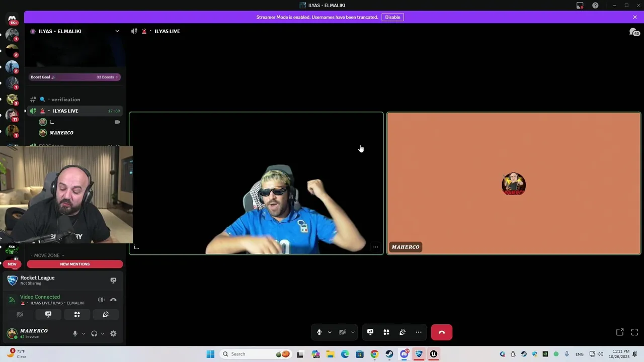
Task: Open volume control in system tray
Action: pos(600,354)
